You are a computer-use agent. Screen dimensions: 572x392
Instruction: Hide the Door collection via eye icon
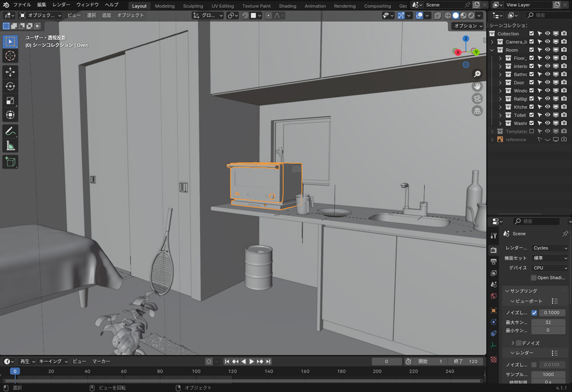(x=547, y=82)
